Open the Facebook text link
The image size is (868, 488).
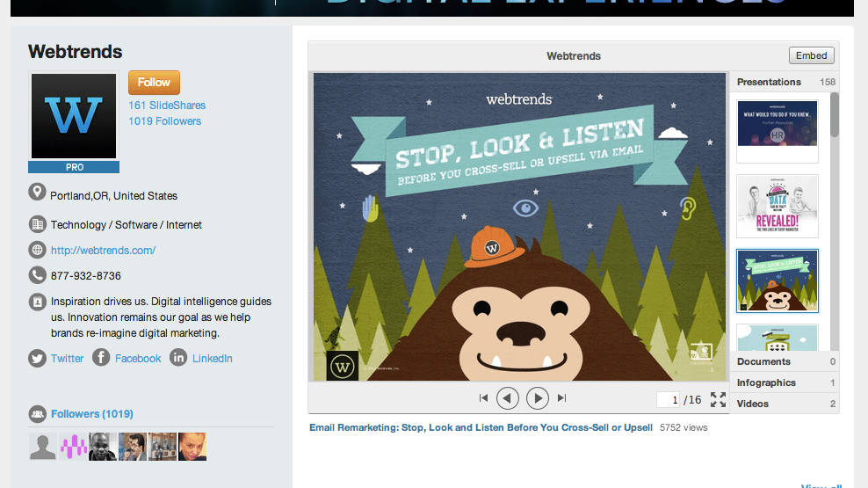pyautogui.click(x=138, y=359)
